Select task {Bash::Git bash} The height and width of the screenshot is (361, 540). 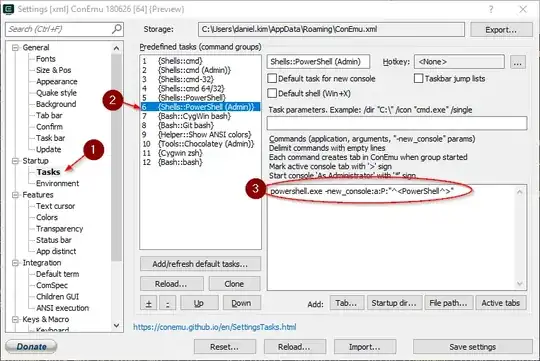tap(200, 125)
